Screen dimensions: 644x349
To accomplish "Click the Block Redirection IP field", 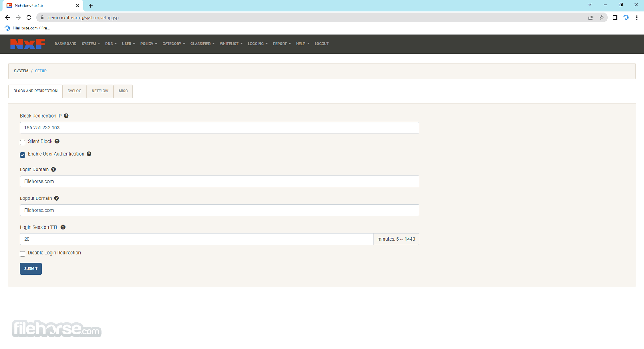I will [x=219, y=128].
